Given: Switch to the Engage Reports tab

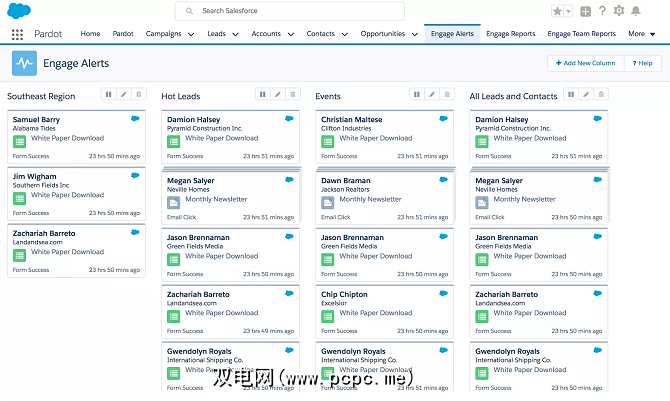Looking at the screenshot, I should click(x=510, y=34).
